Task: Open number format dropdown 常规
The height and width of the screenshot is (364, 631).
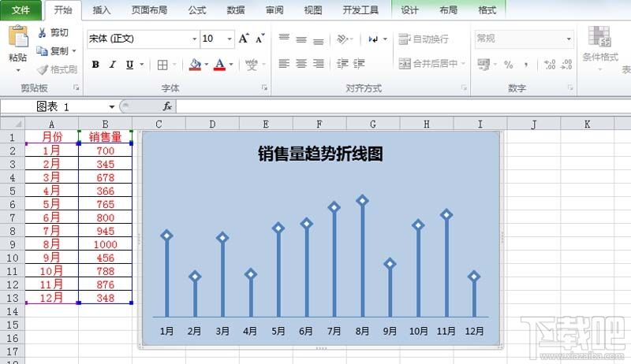Action: tap(569, 39)
